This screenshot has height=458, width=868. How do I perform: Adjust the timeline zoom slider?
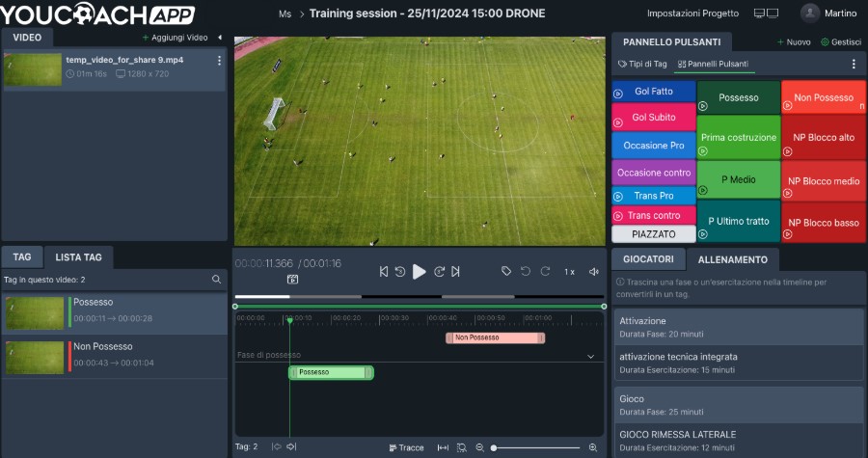coord(536,447)
